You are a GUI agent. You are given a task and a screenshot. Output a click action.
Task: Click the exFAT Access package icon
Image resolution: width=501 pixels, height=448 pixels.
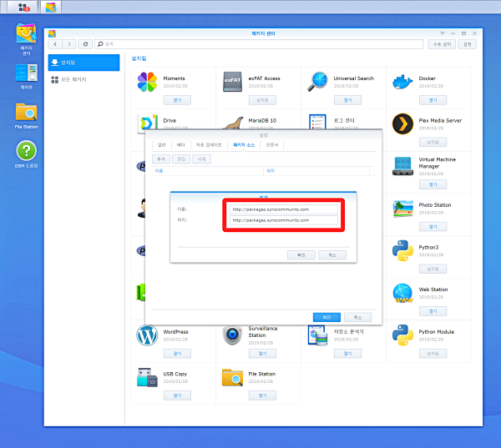click(x=232, y=82)
